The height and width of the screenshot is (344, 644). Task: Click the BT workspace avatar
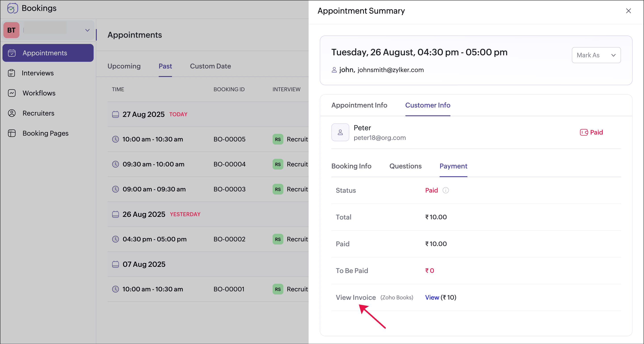(x=11, y=30)
